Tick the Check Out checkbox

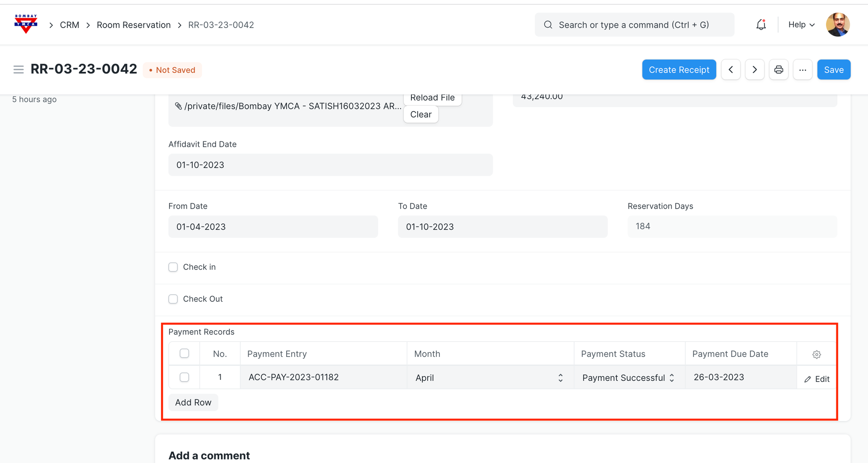[173, 299]
